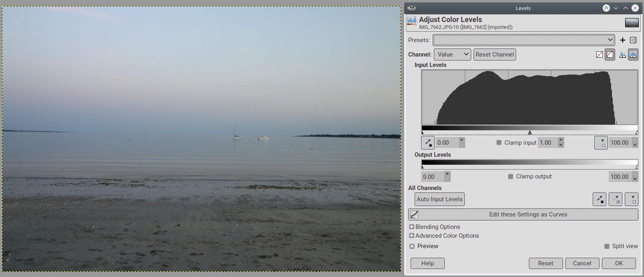This screenshot has height=277, width=644.
Task: Click the Reset button
Action: click(x=545, y=263)
